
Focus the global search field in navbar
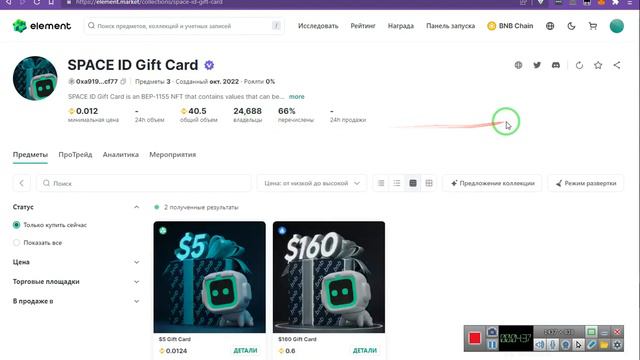coord(184,26)
